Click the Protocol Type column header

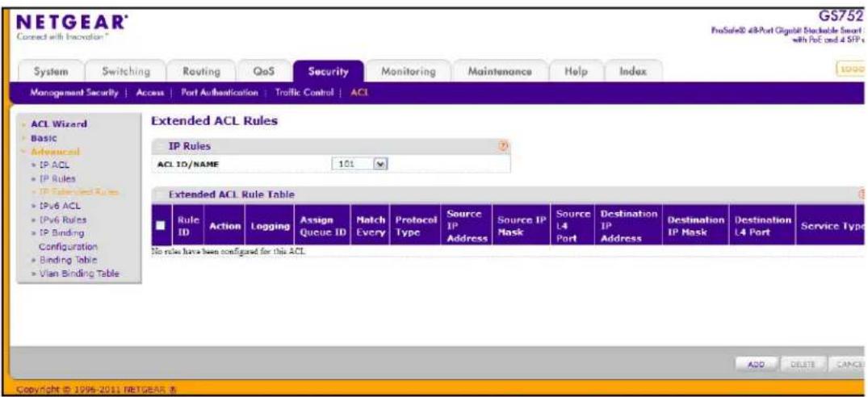click(415, 226)
